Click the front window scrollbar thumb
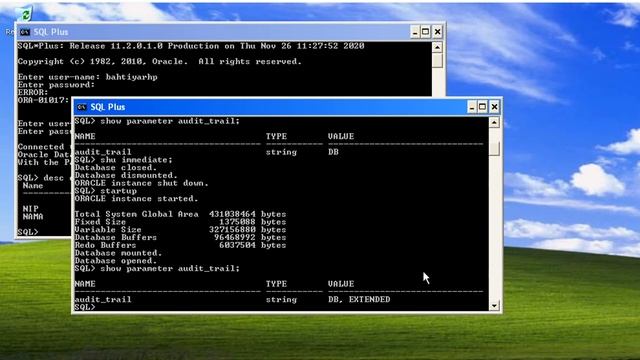Image resolution: width=640 pixels, height=360 pixels. pyautogui.click(x=494, y=149)
